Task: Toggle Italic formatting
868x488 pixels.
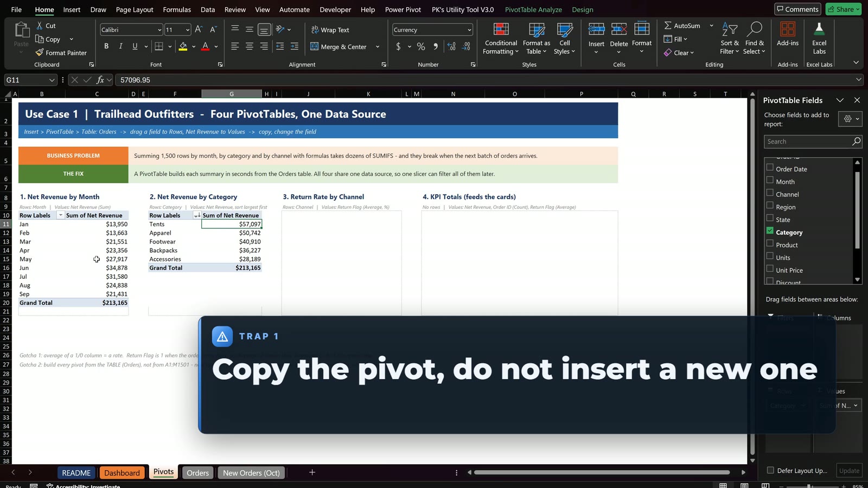Action: coord(120,47)
